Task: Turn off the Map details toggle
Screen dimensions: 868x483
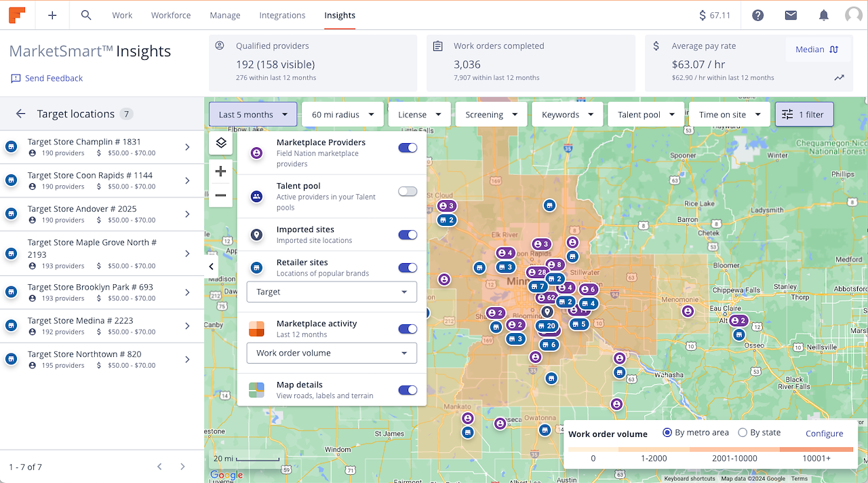Action: pyautogui.click(x=408, y=390)
